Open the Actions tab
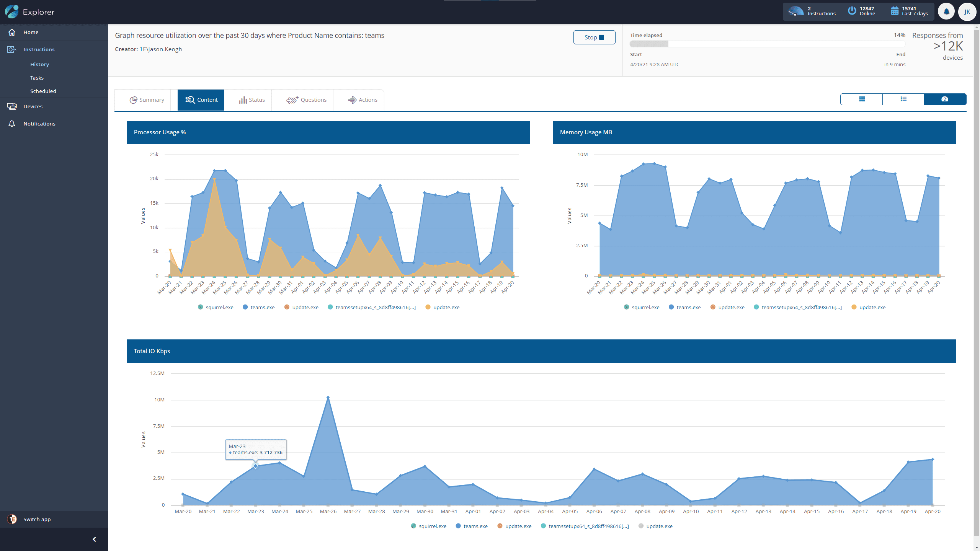Image resolution: width=980 pixels, height=551 pixels. (362, 100)
